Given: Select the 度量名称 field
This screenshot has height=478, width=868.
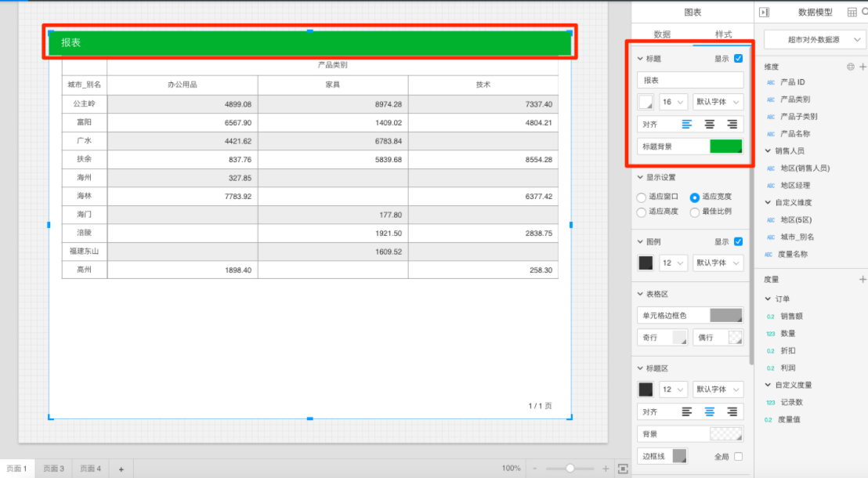Looking at the screenshot, I should (792, 254).
